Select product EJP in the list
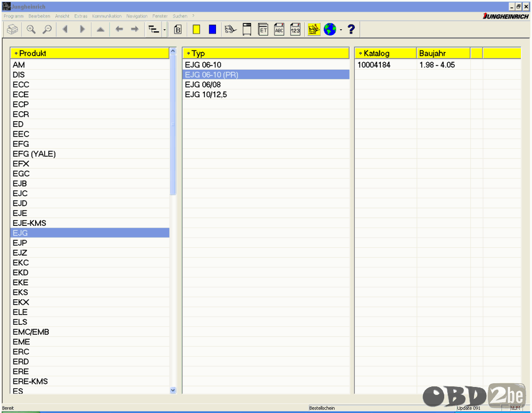This screenshot has width=532, height=413. point(90,243)
